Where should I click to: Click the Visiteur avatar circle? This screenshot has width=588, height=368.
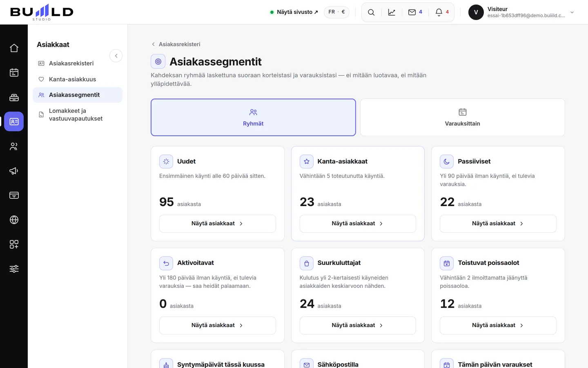476,12
